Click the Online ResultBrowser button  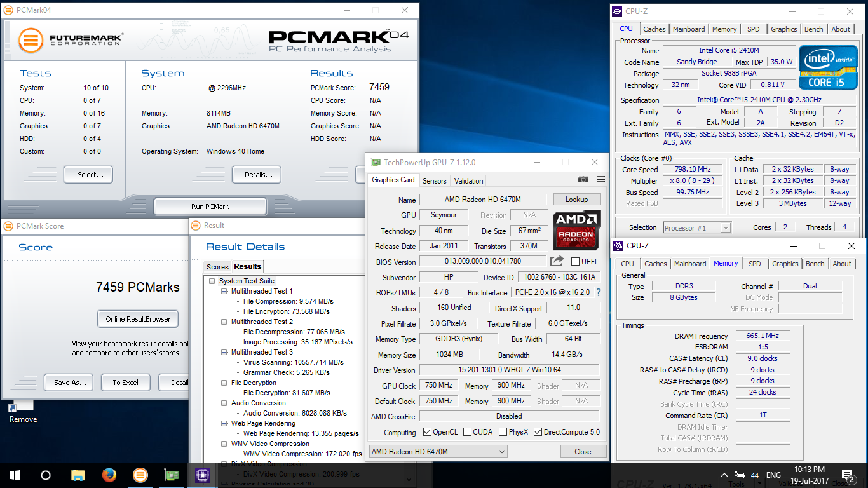(x=138, y=319)
